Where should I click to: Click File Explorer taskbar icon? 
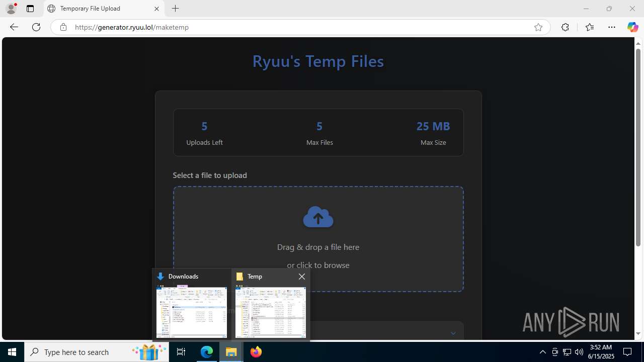click(231, 352)
